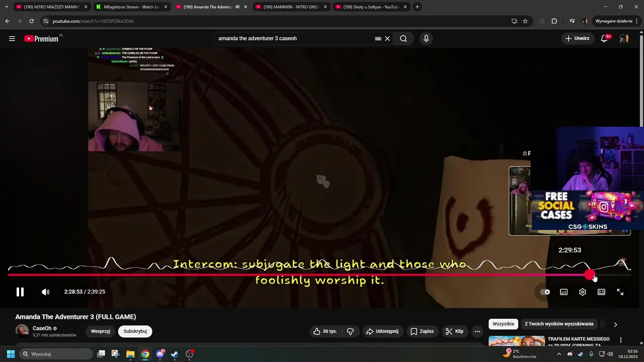The image size is (644, 362).
Task: Mute the Amanda The Adventurer tab audio icon
Action: pos(237,7)
